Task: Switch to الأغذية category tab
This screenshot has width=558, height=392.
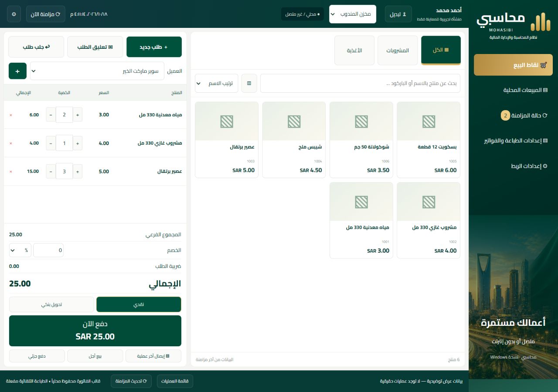Action: pos(354,51)
